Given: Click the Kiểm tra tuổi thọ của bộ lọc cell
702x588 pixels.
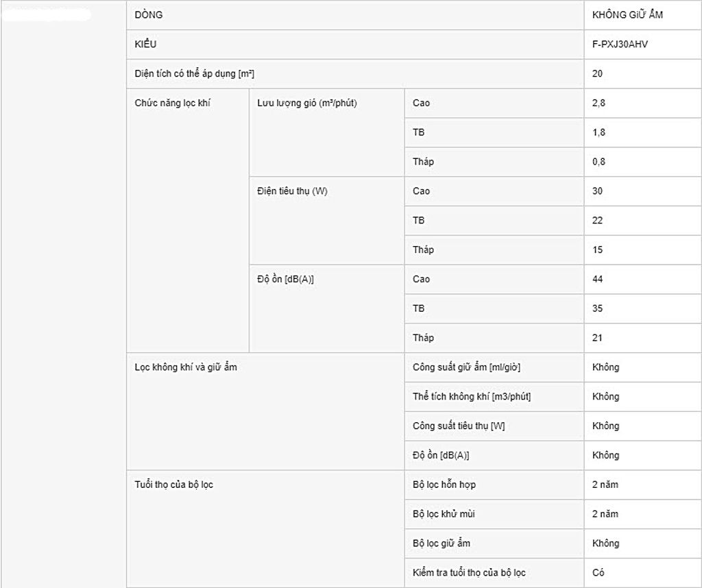Looking at the screenshot, I should 494,573.
